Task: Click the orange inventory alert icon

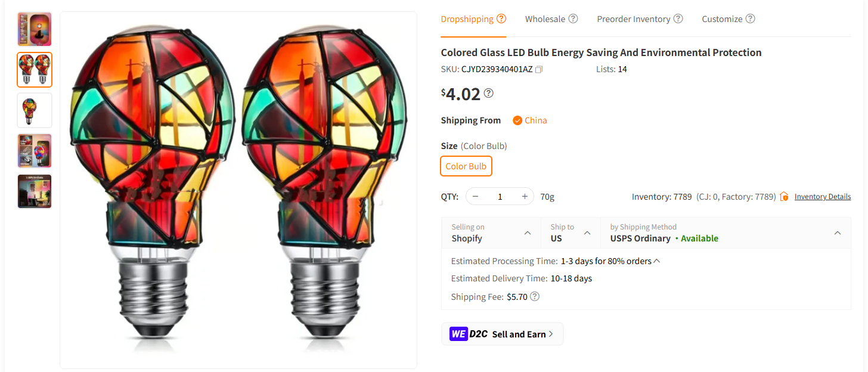Action: (786, 196)
